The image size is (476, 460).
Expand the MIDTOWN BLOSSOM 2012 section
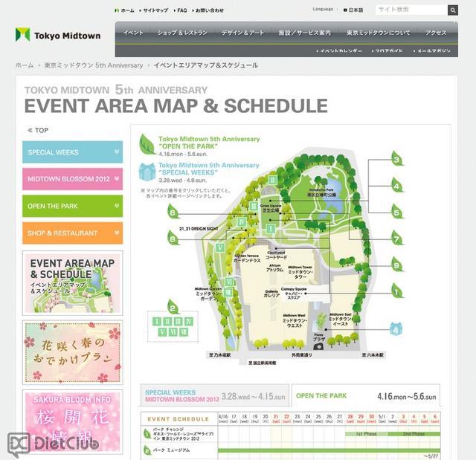click(72, 179)
